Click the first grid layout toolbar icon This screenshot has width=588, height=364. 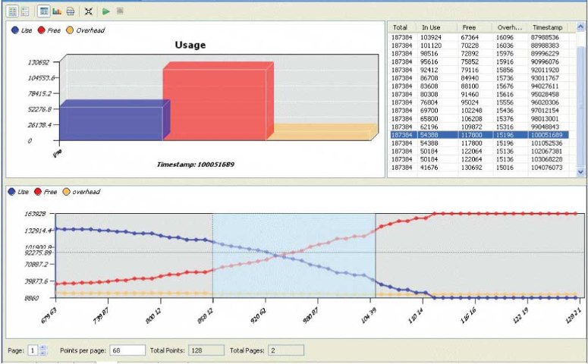point(13,11)
